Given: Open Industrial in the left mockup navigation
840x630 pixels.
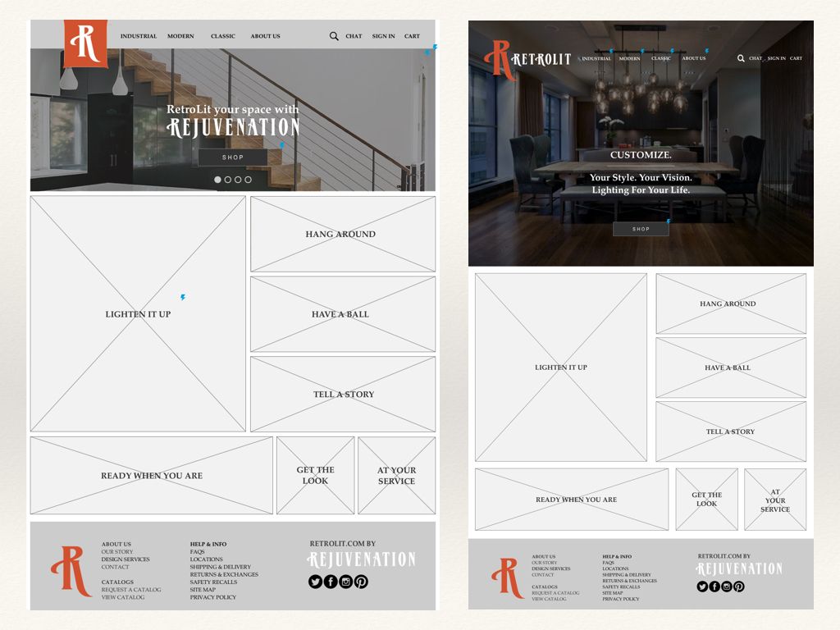Looking at the screenshot, I should (x=138, y=36).
